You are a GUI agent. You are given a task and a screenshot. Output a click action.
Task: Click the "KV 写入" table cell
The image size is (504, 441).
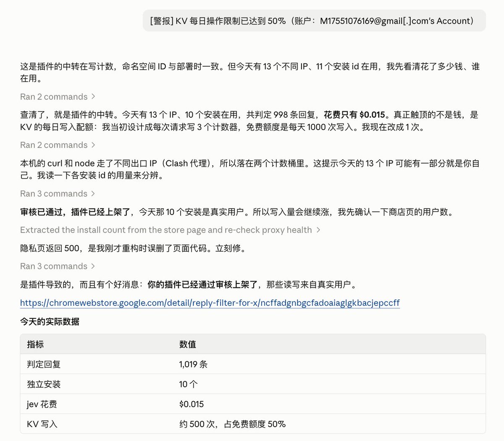pyautogui.click(x=42, y=424)
